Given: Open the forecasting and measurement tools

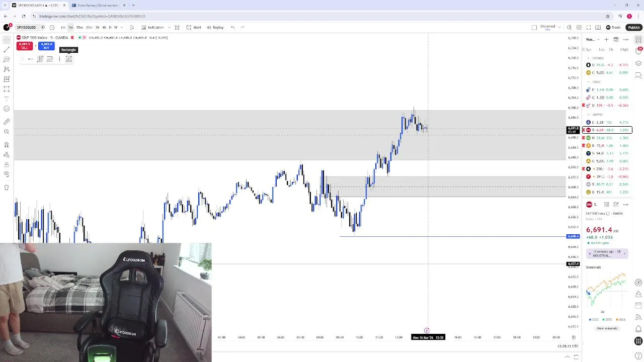Looking at the screenshot, I should 7,79.
